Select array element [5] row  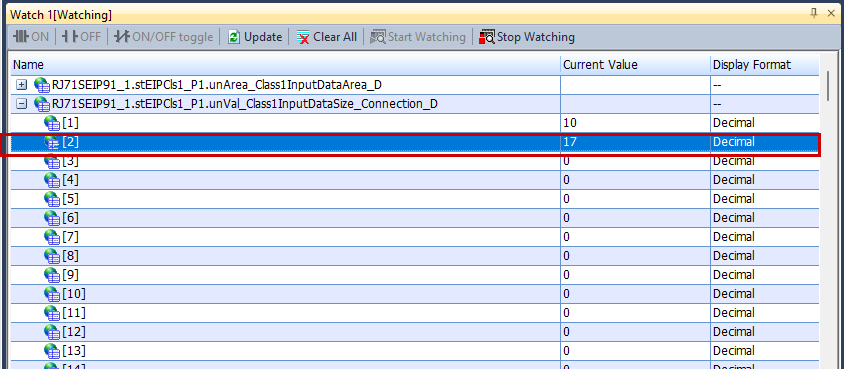(415, 199)
